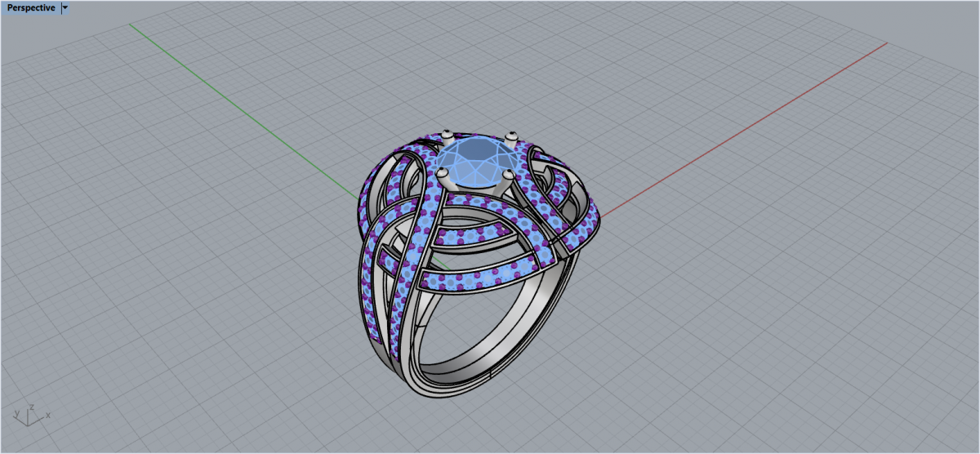This screenshot has height=454, width=980.
Task: Click the Z label on axes icon
Action: click(x=31, y=406)
